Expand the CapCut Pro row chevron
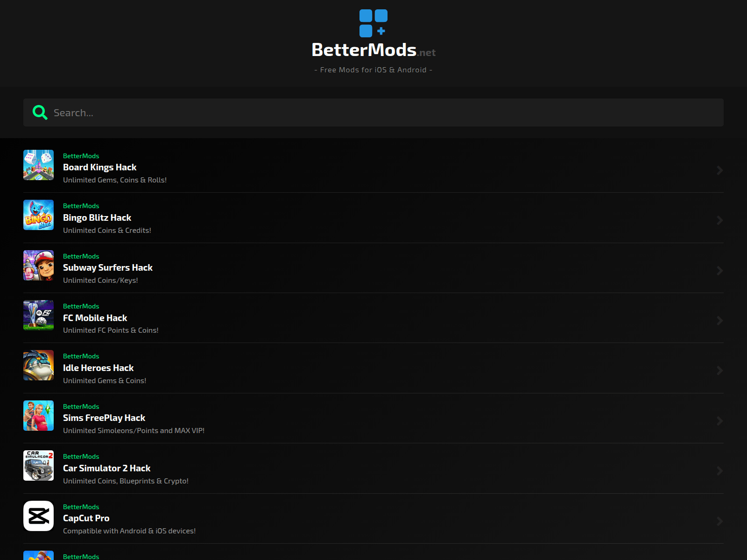 719,521
